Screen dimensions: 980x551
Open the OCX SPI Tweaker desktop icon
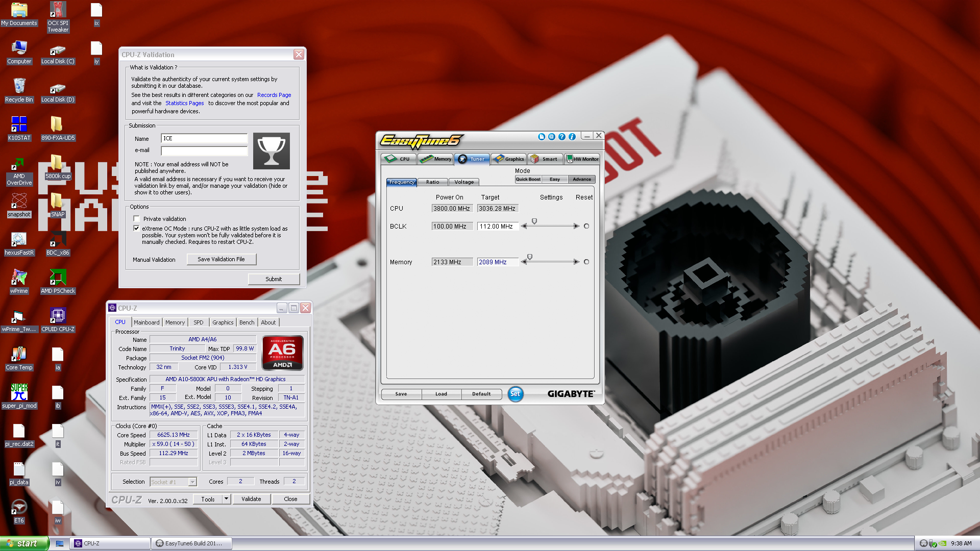[x=58, y=17]
